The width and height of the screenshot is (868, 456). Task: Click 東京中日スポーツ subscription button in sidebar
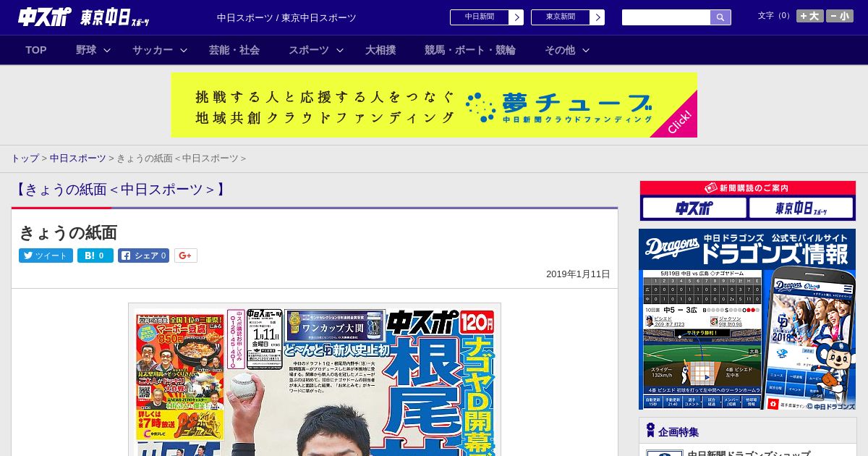[x=801, y=208]
